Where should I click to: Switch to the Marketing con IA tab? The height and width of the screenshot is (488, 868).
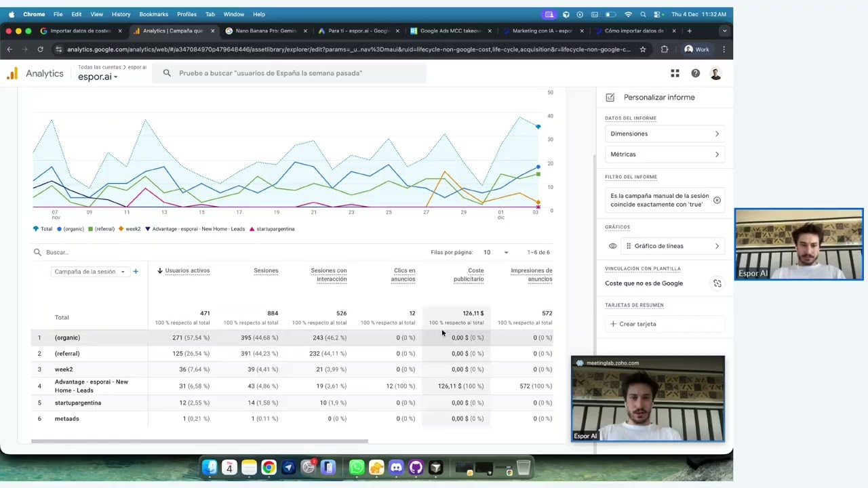tap(542, 30)
